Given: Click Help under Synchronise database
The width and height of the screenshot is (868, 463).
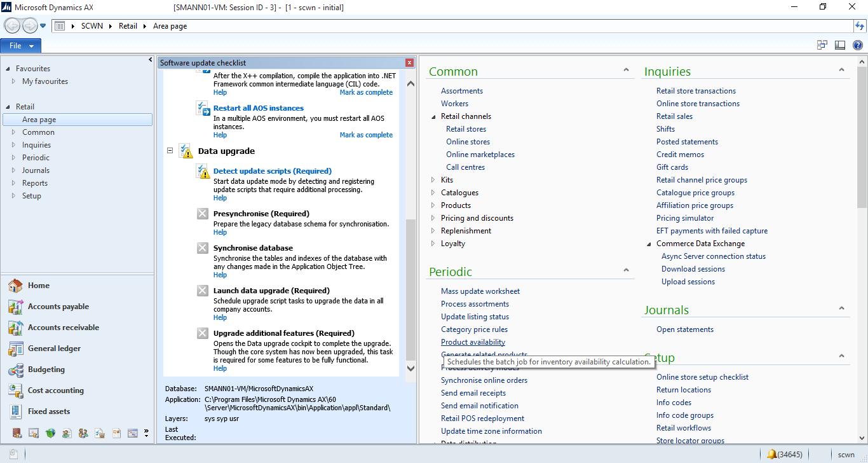Looking at the screenshot, I should pos(220,275).
